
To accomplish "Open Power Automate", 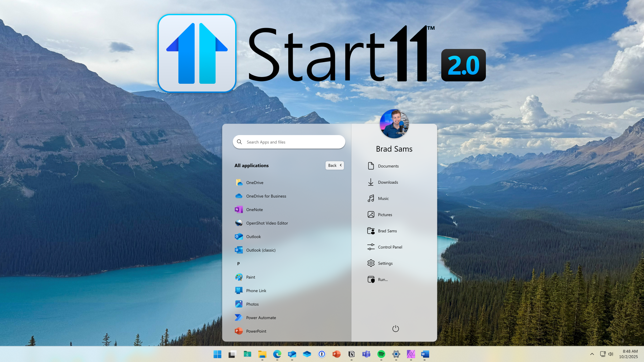I will pyautogui.click(x=261, y=318).
